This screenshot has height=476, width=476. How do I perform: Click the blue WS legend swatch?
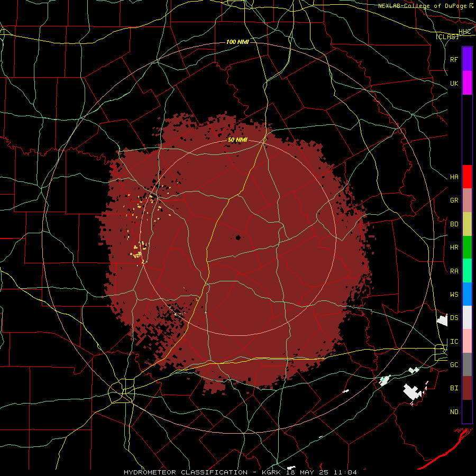click(467, 294)
